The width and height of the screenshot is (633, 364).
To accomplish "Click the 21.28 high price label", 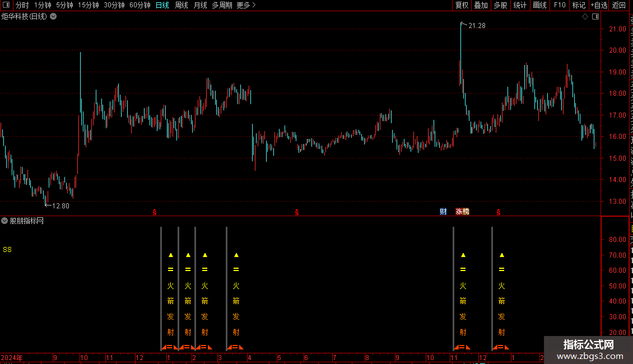I will [477, 26].
